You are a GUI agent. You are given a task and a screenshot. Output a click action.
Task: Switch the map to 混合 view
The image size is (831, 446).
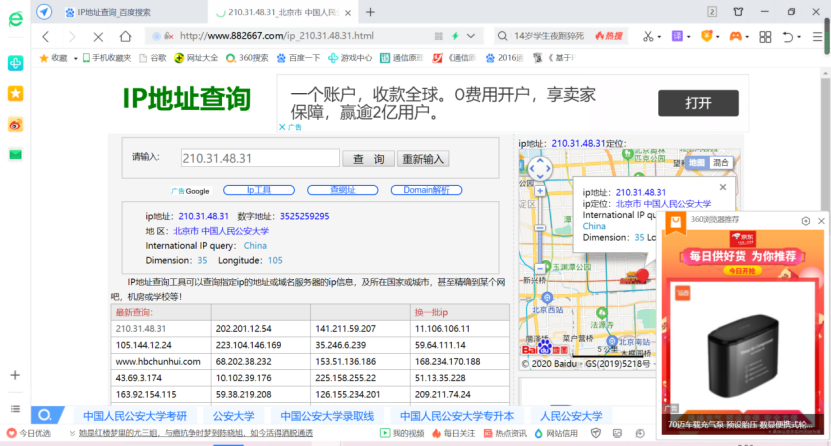(x=720, y=163)
